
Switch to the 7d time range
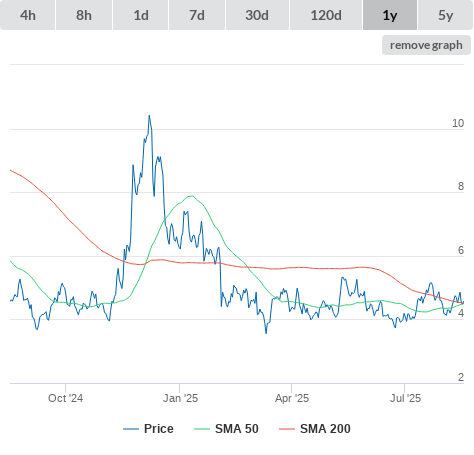(197, 15)
